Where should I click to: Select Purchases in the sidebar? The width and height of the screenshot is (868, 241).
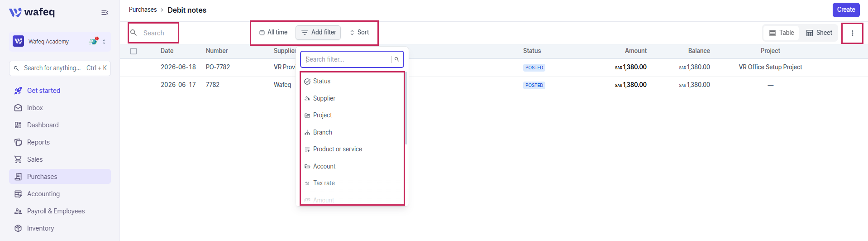pyautogui.click(x=60, y=177)
